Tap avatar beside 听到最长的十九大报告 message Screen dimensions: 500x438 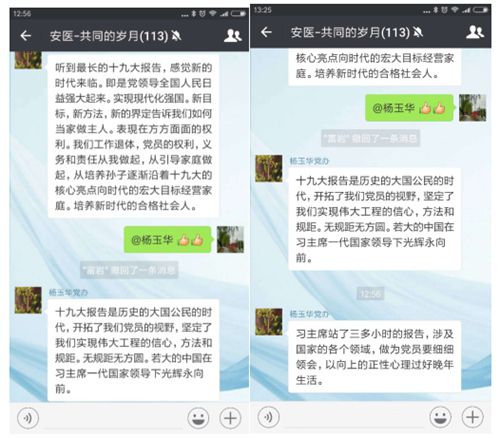coord(28,60)
